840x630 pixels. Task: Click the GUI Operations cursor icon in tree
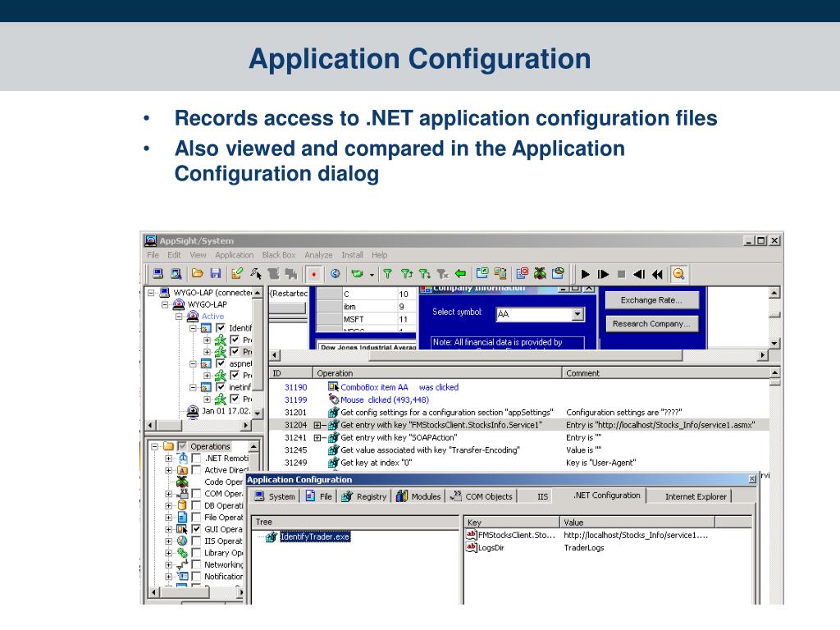pos(182,529)
